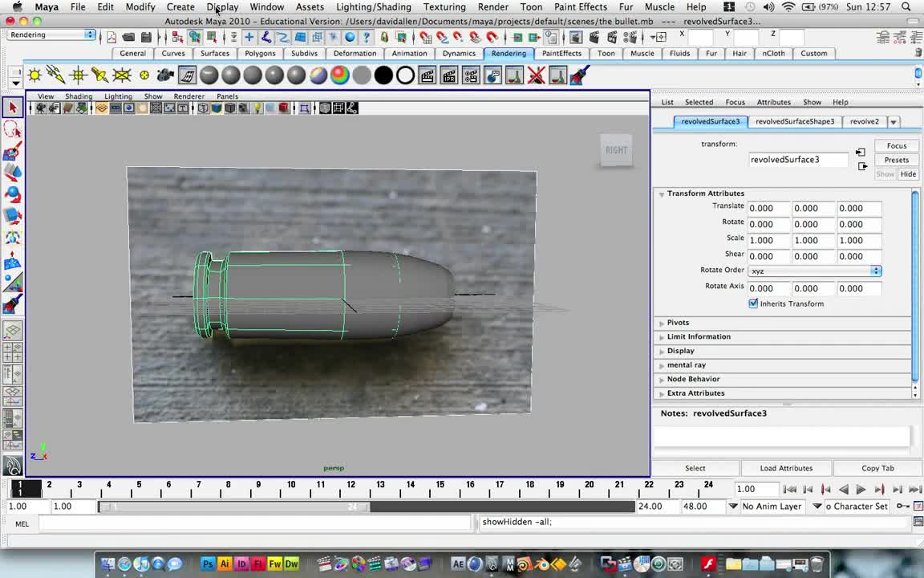Switch to the Polygons shelf tab
Viewport: 924px width, 578px height.
(260, 53)
